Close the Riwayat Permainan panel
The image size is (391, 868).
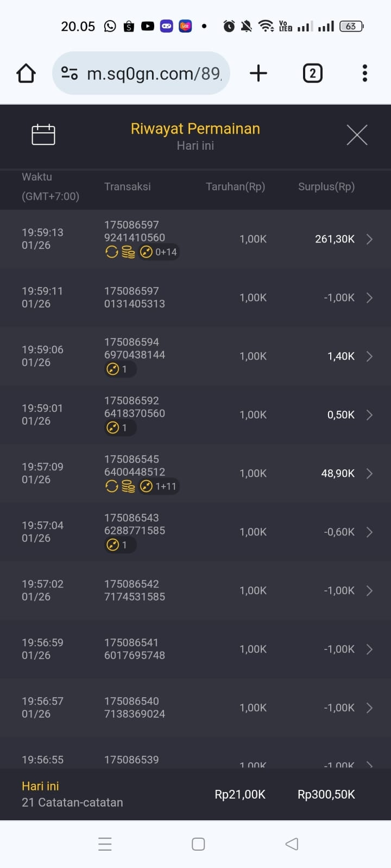(357, 135)
